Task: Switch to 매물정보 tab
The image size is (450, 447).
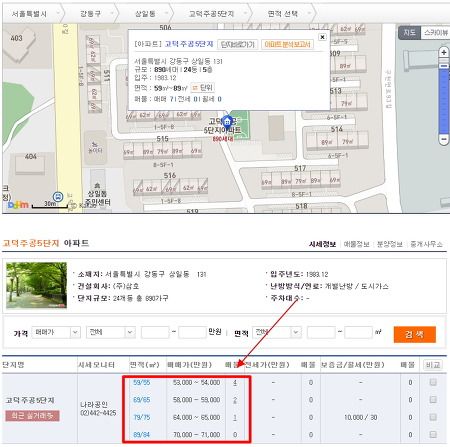Action: pos(356,244)
